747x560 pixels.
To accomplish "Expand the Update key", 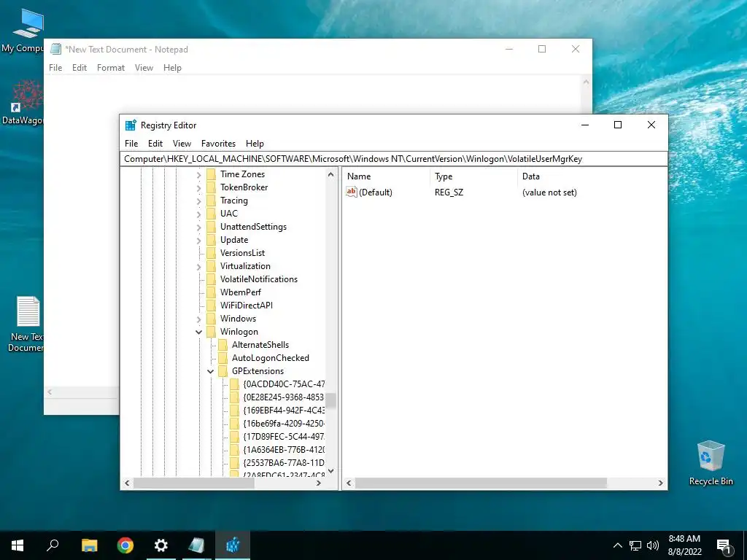I will [198, 241].
